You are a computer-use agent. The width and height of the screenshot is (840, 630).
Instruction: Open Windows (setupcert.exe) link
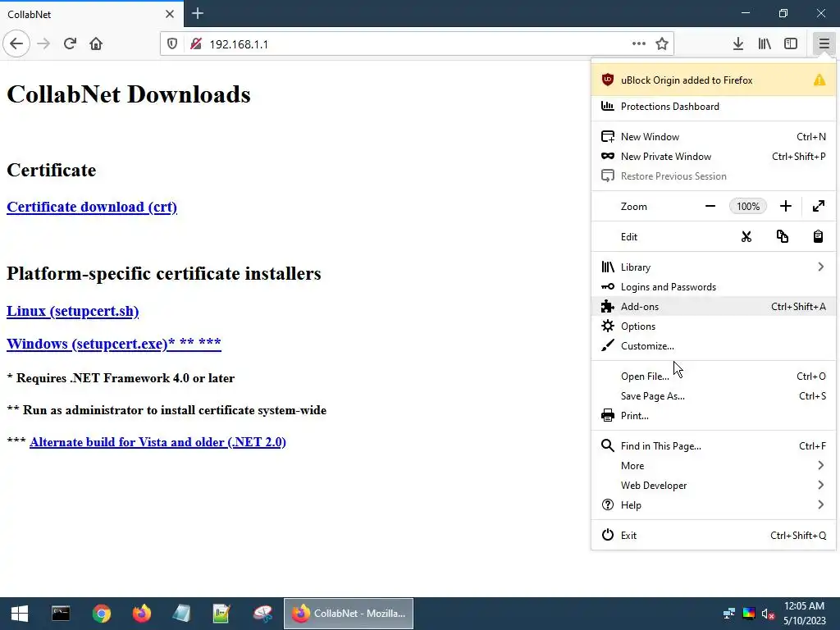pyautogui.click(x=113, y=344)
